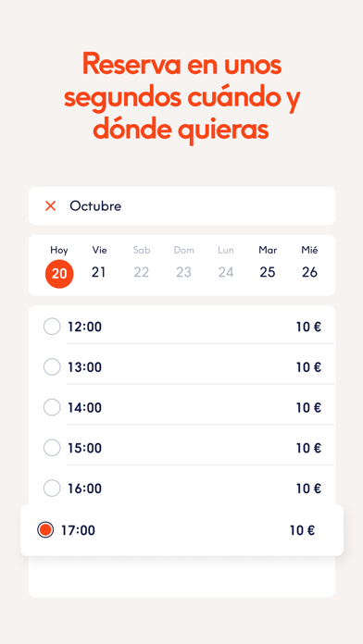Select the 12:00 time slot radio button
This screenshot has width=363, height=644.
point(52,327)
